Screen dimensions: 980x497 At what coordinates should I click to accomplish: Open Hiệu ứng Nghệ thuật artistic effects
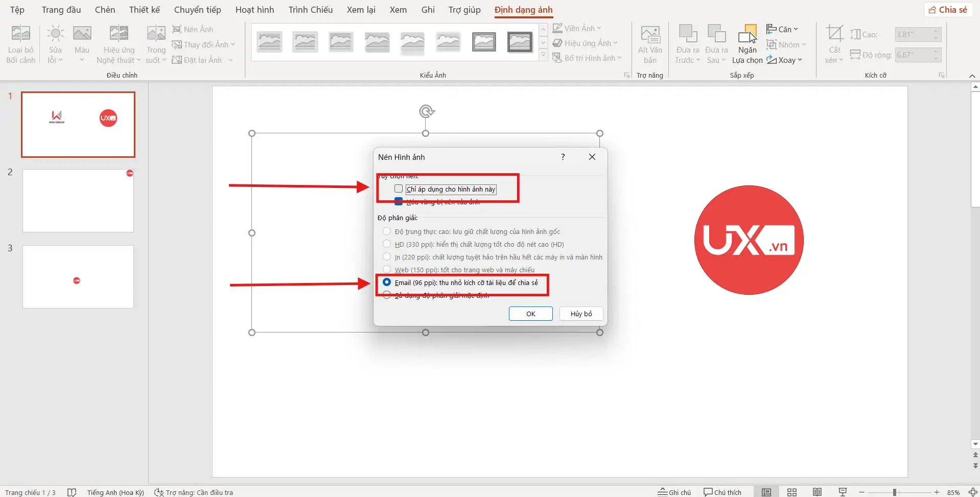119,44
